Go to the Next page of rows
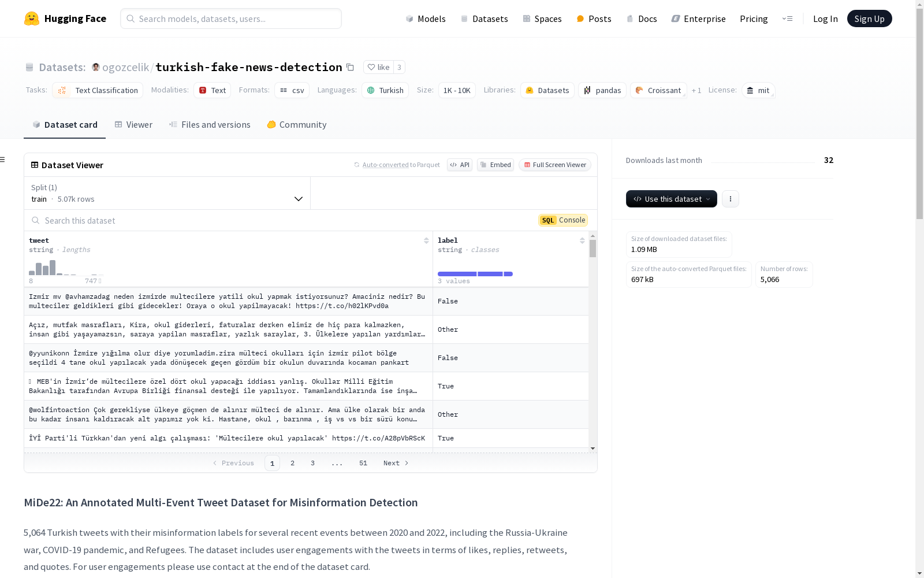The width and height of the screenshot is (924, 578). pyautogui.click(x=396, y=463)
